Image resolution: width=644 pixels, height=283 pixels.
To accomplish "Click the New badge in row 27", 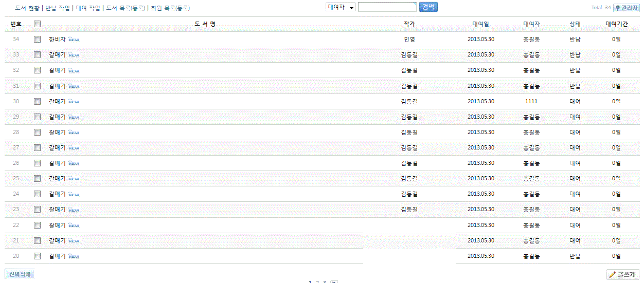I will pos(74,148).
